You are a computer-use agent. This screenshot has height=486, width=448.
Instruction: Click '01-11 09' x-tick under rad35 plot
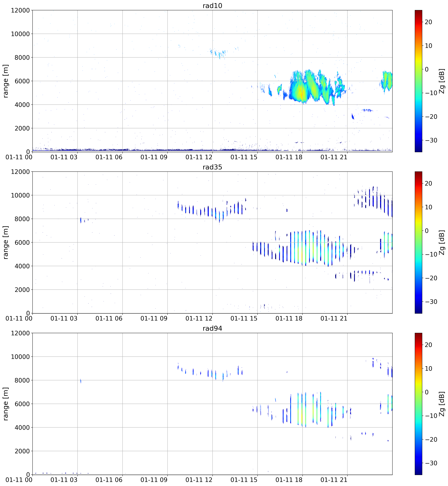tap(154, 319)
